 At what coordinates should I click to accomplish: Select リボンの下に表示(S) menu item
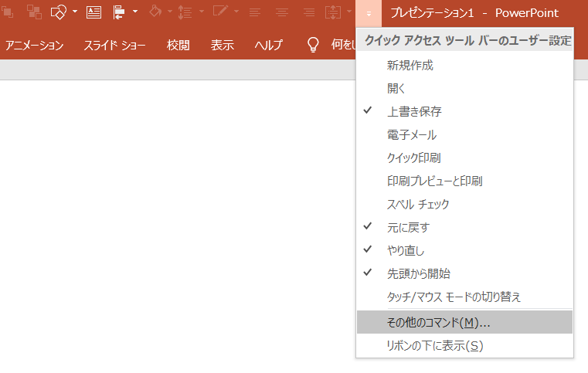464,345
